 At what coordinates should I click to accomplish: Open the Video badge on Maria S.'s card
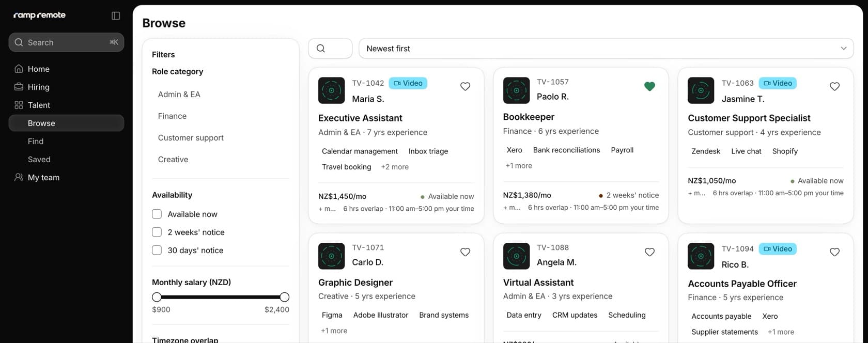click(x=408, y=83)
